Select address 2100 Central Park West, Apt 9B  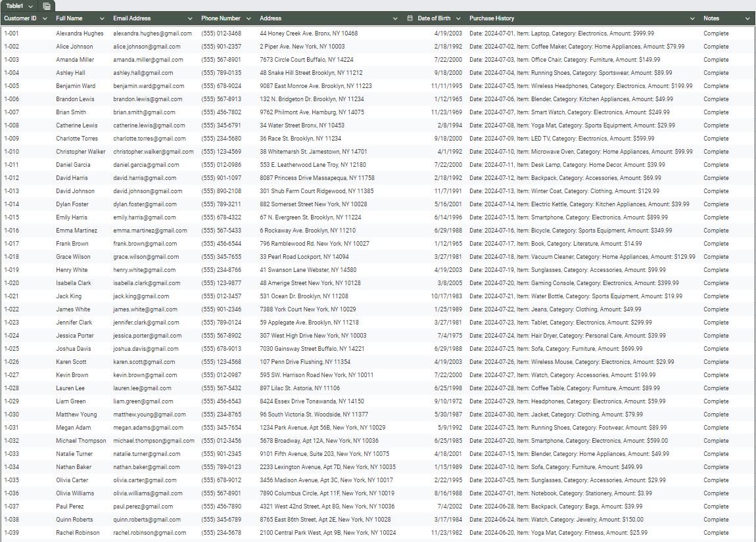click(328, 533)
